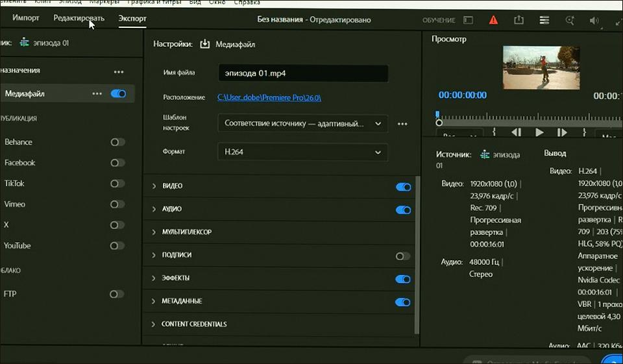Viewport: 623px width, 364px height.
Task: Play the export preview
Action: (539, 132)
